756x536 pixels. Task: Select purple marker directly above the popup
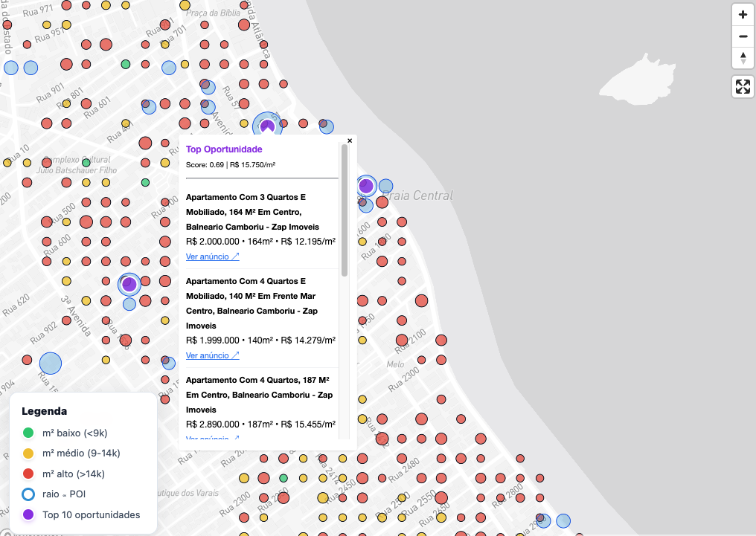(x=267, y=126)
